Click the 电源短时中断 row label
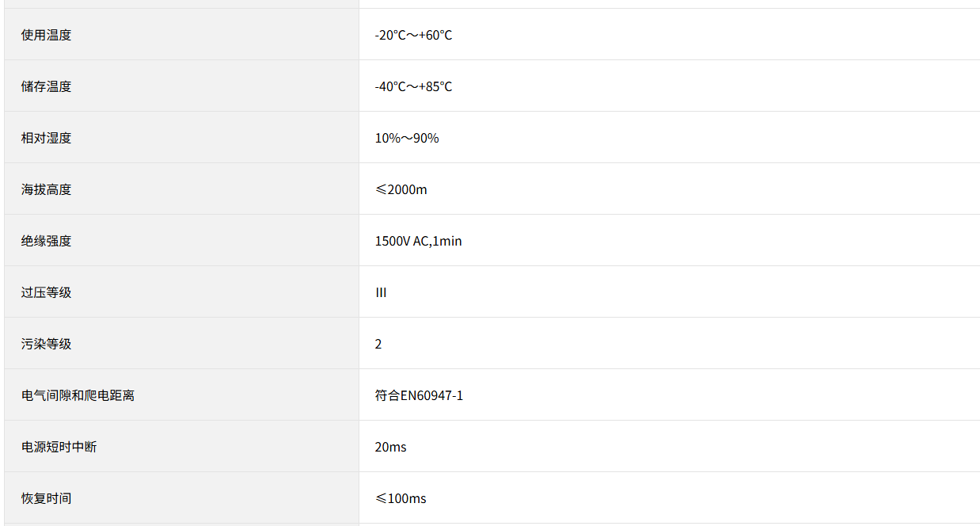 pyautogui.click(x=59, y=447)
